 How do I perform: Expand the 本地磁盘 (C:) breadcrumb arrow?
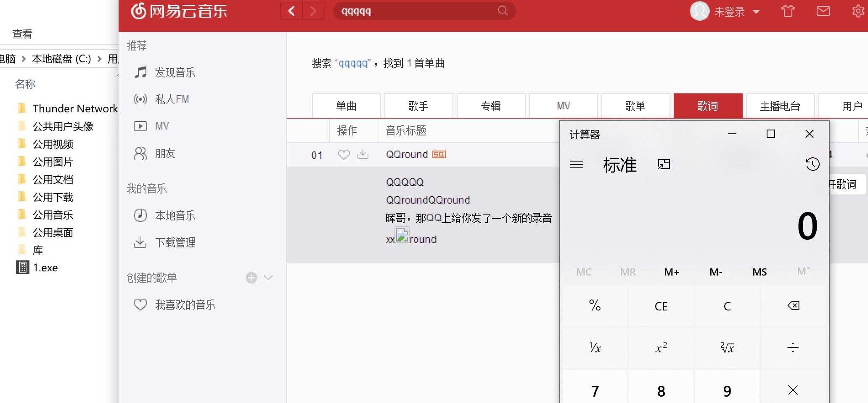click(100, 59)
